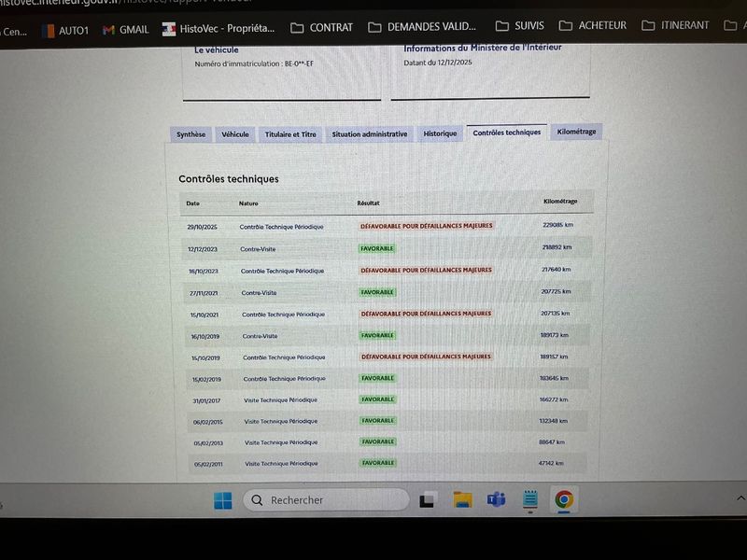Click the 29/10/2025 date cell
Image resolution: width=747 pixels, height=560 pixels.
(x=202, y=227)
